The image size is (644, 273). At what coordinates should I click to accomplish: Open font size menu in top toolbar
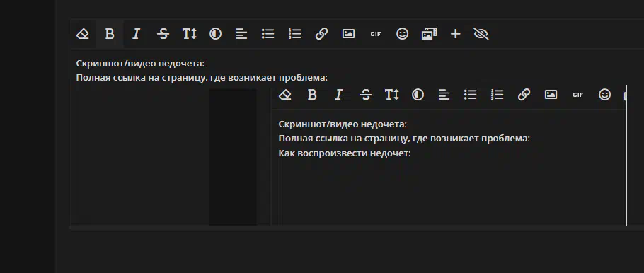click(x=190, y=34)
